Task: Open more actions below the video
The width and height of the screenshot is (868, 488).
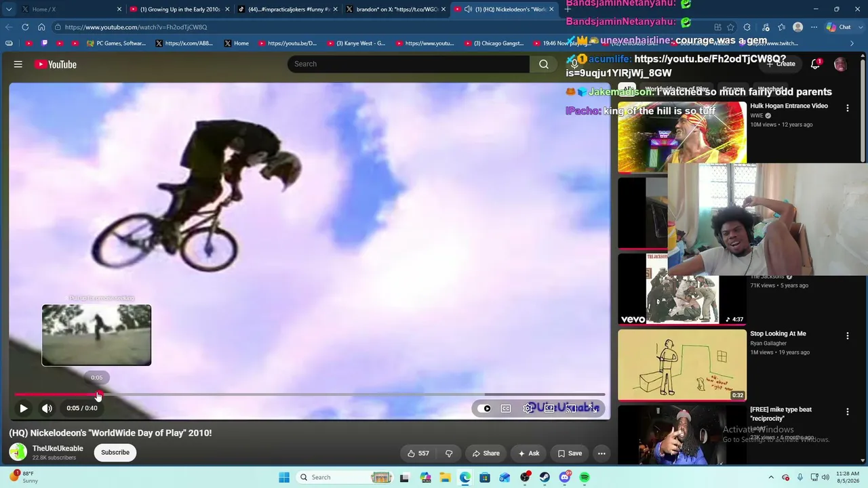Action: coord(601,453)
